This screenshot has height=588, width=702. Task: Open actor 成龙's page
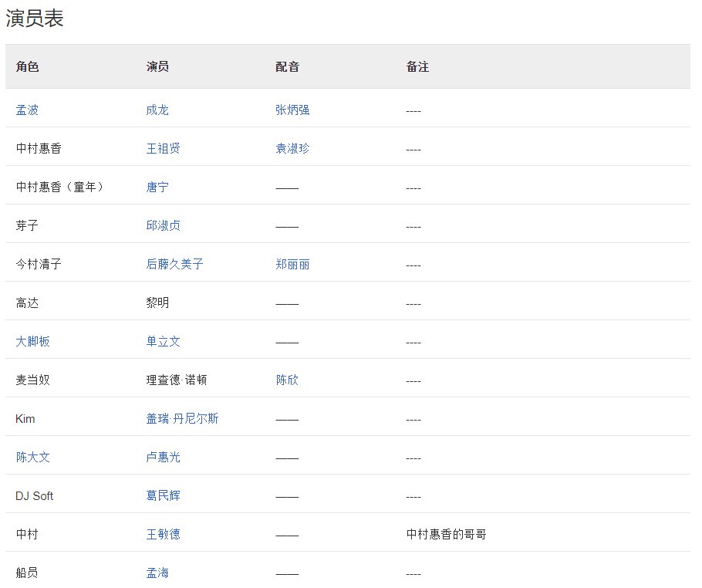click(x=157, y=110)
